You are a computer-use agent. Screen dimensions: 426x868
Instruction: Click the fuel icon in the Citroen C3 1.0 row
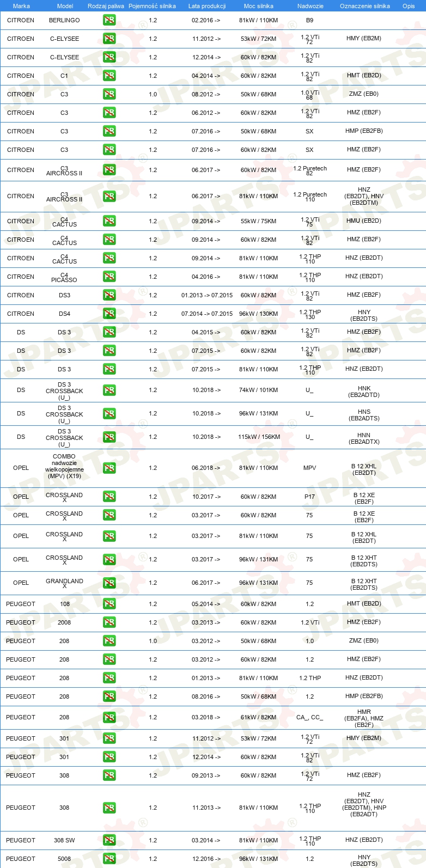pyautogui.click(x=109, y=94)
